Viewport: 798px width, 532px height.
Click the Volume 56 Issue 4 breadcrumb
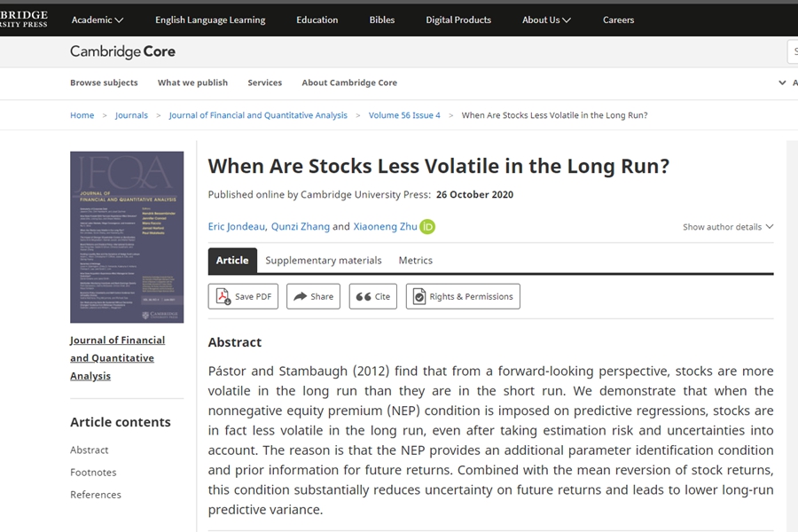pos(404,115)
